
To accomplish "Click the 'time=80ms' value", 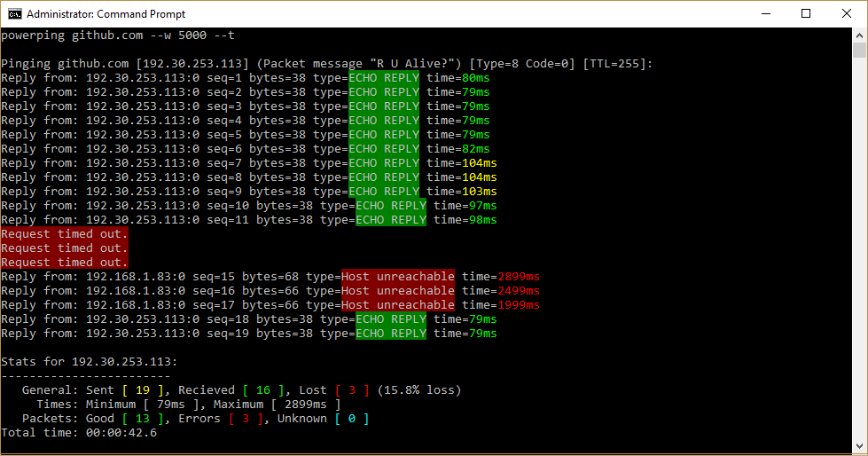I will pos(457,78).
